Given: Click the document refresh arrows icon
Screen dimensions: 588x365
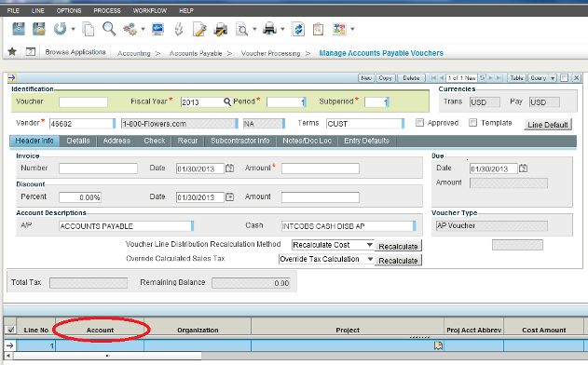Looking at the screenshot, I should click(298, 29).
